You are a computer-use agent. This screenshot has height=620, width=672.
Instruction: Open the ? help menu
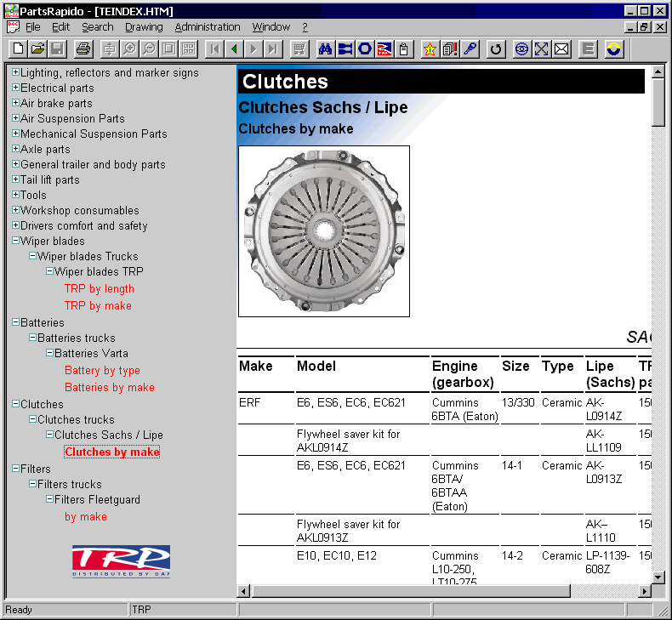pos(305,27)
